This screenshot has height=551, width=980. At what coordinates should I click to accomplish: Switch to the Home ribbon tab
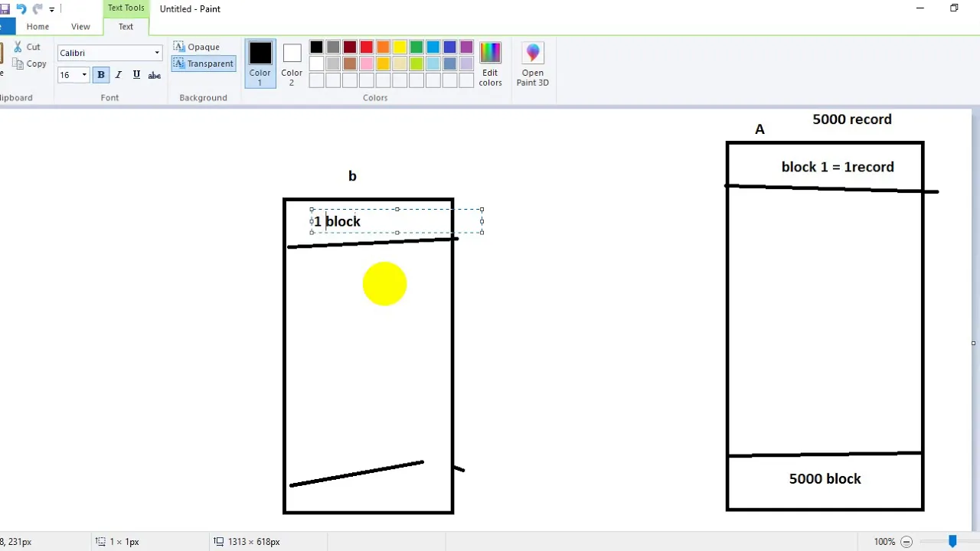click(38, 26)
